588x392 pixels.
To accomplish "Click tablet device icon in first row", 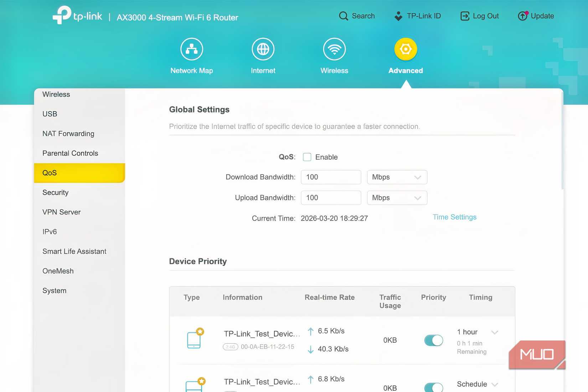I will (x=194, y=339).
